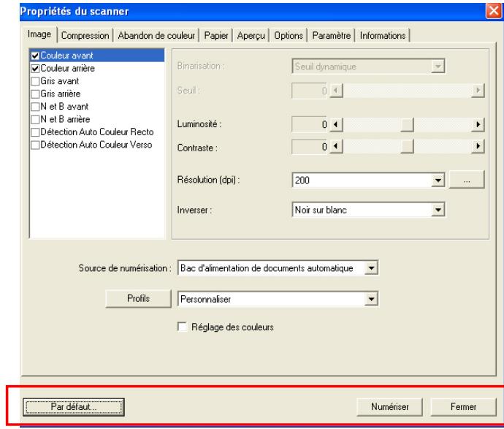Open the Abandon de couleur tab
This screenshot has height=429, width=504.
point(156,35)
